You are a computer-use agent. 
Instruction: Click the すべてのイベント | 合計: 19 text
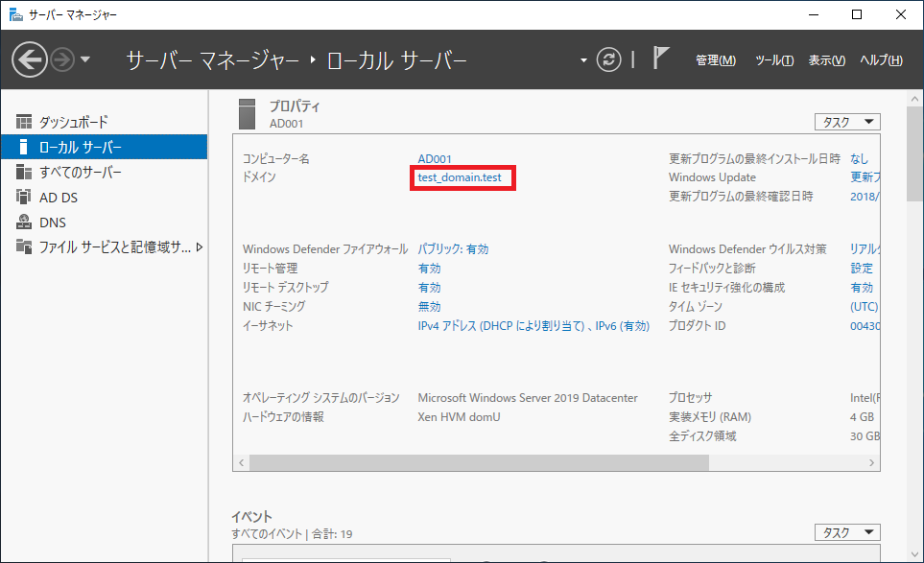click(292, 534)
